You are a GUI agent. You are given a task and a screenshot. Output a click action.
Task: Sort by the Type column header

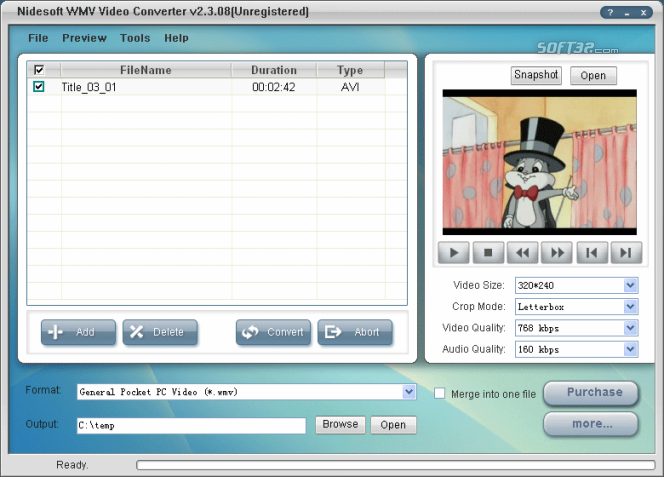point(350,70)
